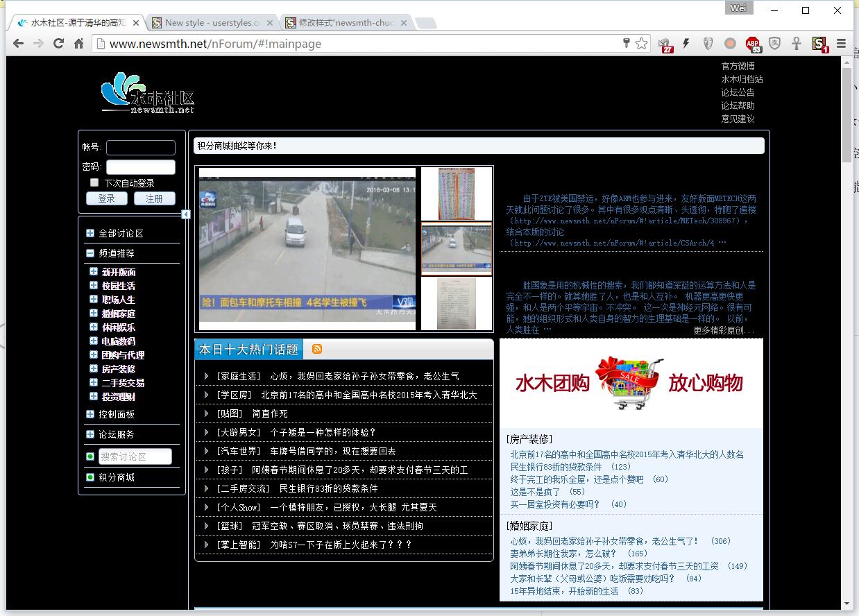Focus the 搜索讨论区 search field
Viewport: 859px width, 616px height.
135,456
